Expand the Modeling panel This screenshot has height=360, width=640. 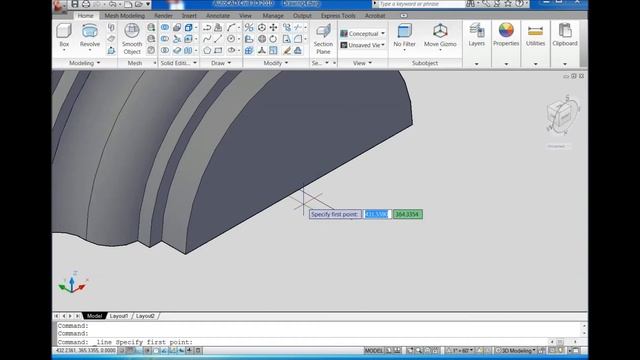(x=84, y=63)
